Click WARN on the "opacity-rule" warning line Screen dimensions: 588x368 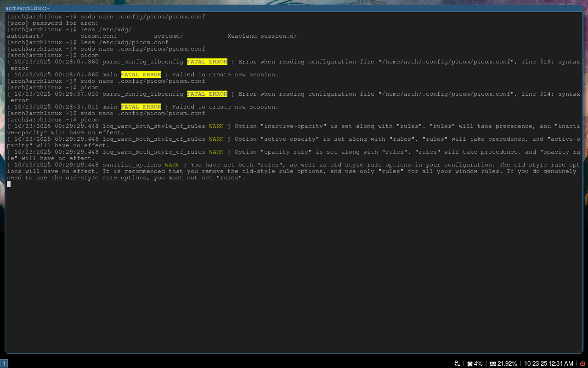click(216, 152)
